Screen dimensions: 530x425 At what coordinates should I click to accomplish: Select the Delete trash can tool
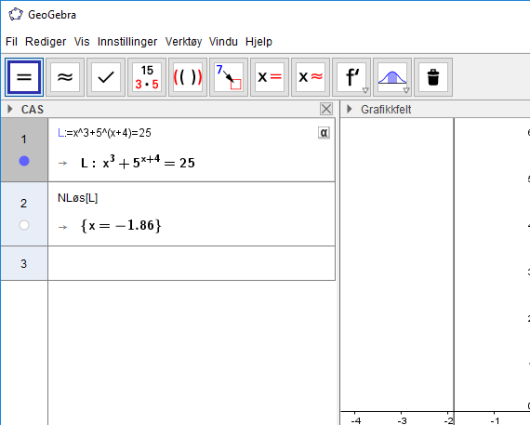[x=433, y=77]
